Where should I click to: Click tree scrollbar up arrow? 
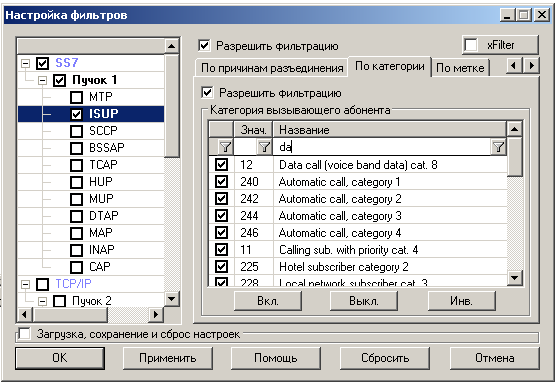pyautogui.click(x=172, y=46)
